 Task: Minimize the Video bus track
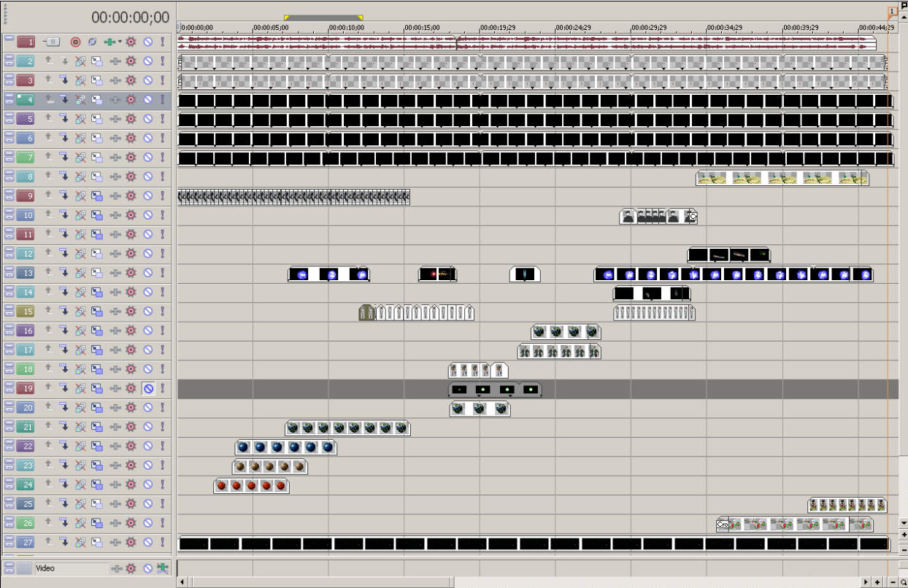(9, 565)
